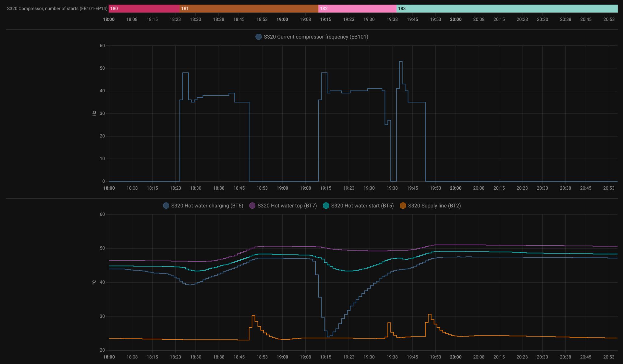Click the first 48 Hz frequency spike
Image resolution: width=623 pixels, height=364 pixels.
pos(185,73)
